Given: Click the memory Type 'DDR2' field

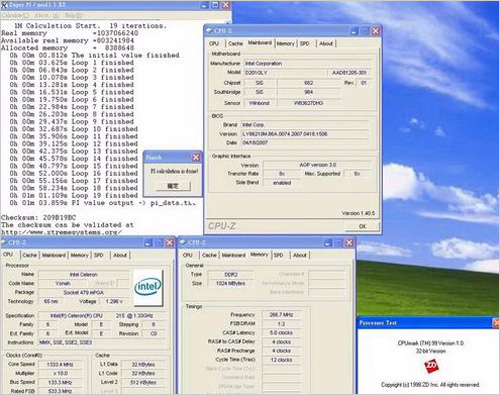Looking at the screenshot, I should (231, 275).
